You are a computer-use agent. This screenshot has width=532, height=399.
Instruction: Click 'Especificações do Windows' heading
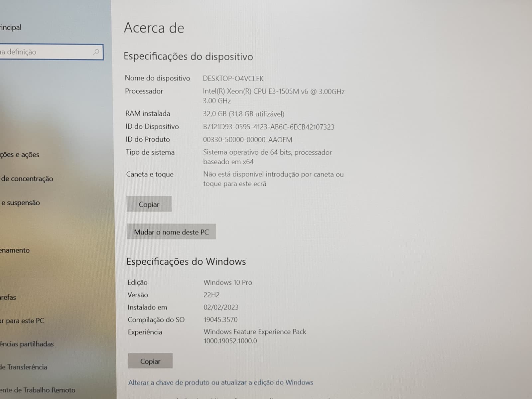click(x=186, y=262)
